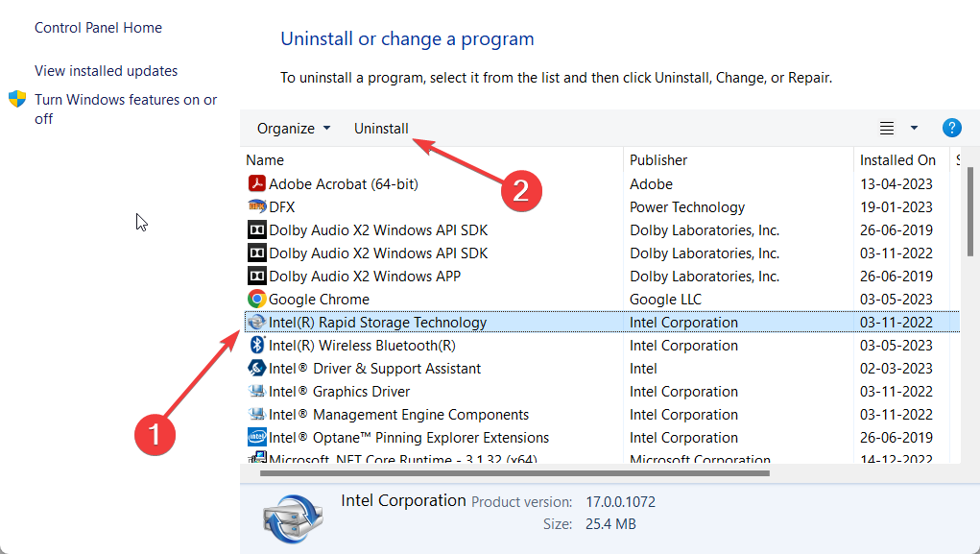Click the DFX program icon

[x=256, y=206]
